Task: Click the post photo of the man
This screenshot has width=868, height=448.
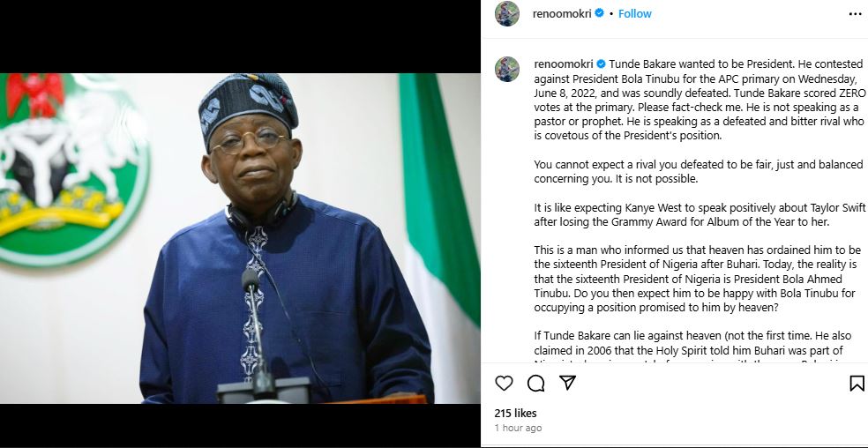Action: pyautogui.click(x=240, y=238)
